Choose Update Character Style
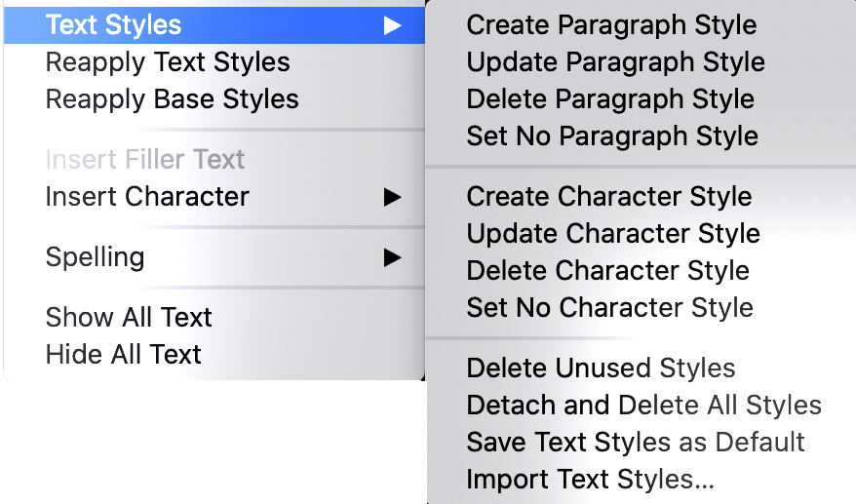 [613, 234]
